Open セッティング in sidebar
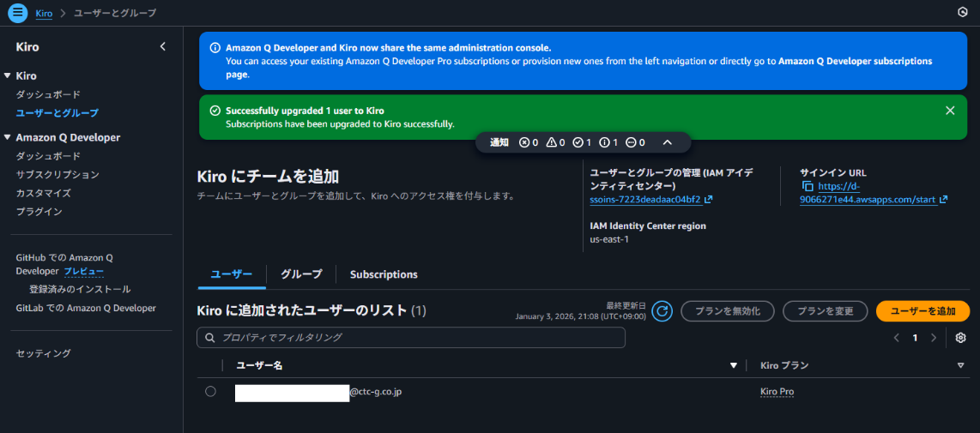Screen dimensions: 980x433 point(43,353)
